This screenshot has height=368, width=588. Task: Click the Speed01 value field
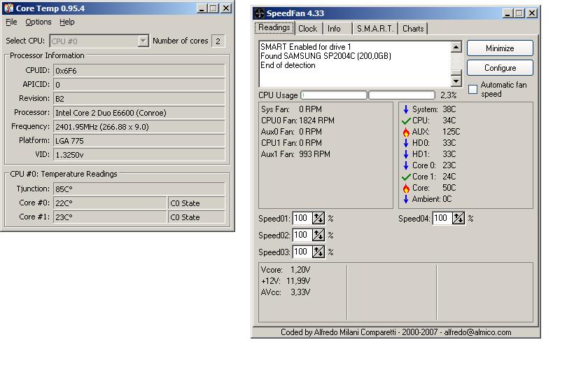tap(302, 218)
